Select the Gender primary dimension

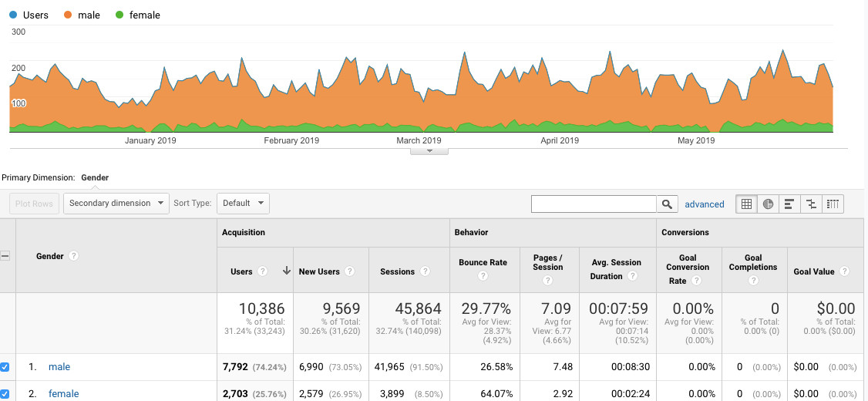tap(95, 177)
